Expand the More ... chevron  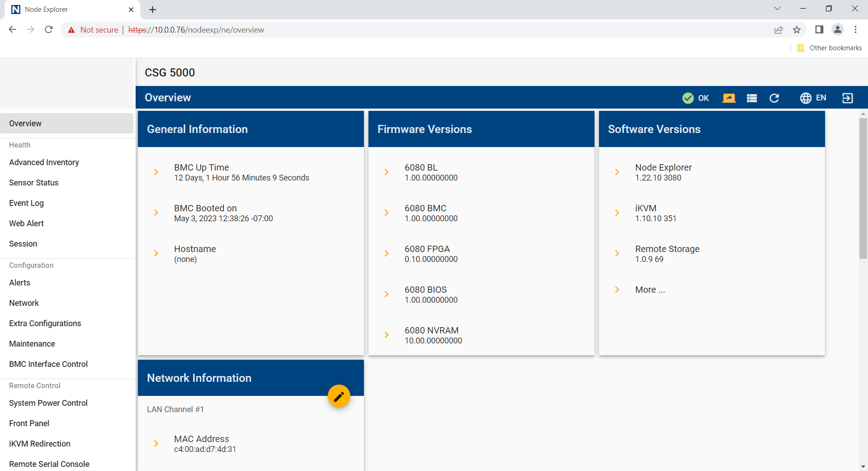[617, 290]
